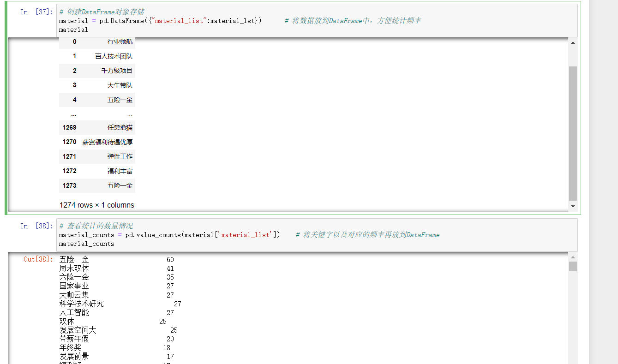This screenshot has width=618, height=364.
Task: Click the count value 35
Action: coord(170,277)
